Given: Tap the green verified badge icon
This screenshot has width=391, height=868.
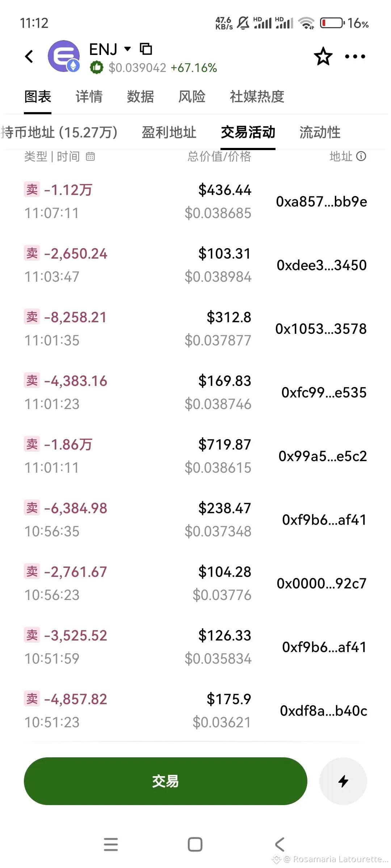Looking at the screenshot, I should (97, 68).
